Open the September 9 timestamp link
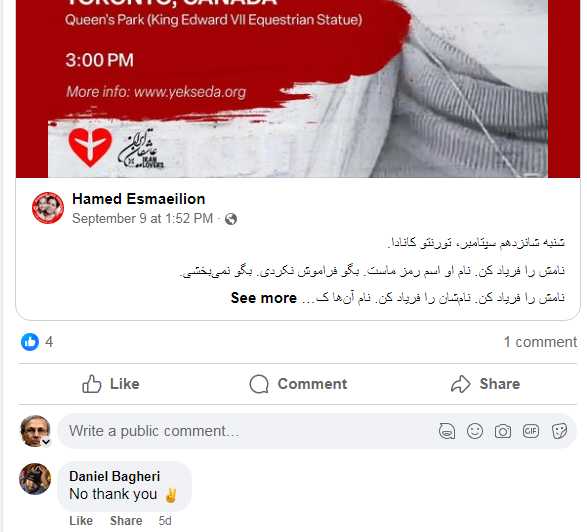 coord(142,219)
